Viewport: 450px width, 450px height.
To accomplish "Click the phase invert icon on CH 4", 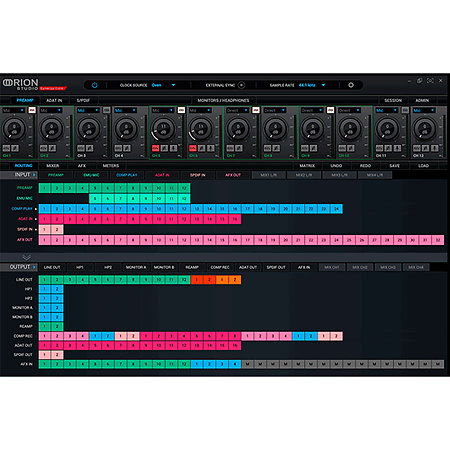I will coord(127,148).
